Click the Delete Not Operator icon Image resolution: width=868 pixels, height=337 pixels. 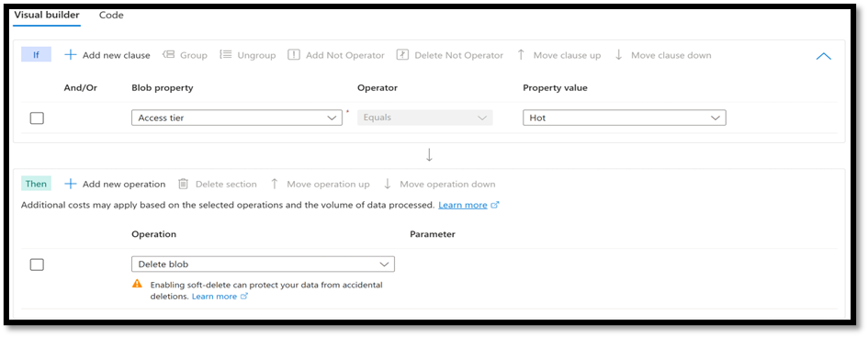402,55
